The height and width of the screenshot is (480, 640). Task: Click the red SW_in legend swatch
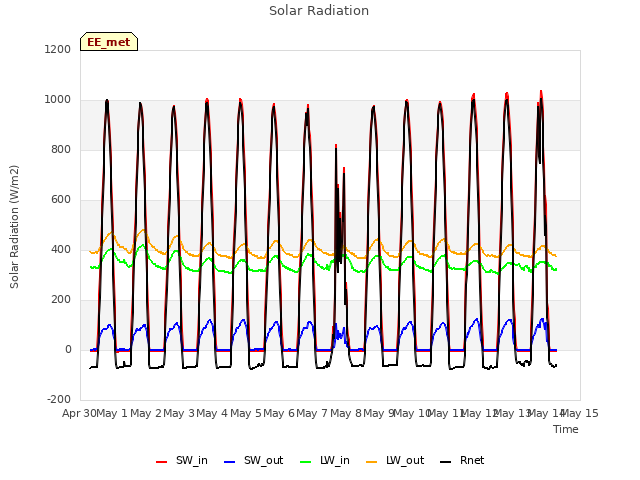[162, 462]
